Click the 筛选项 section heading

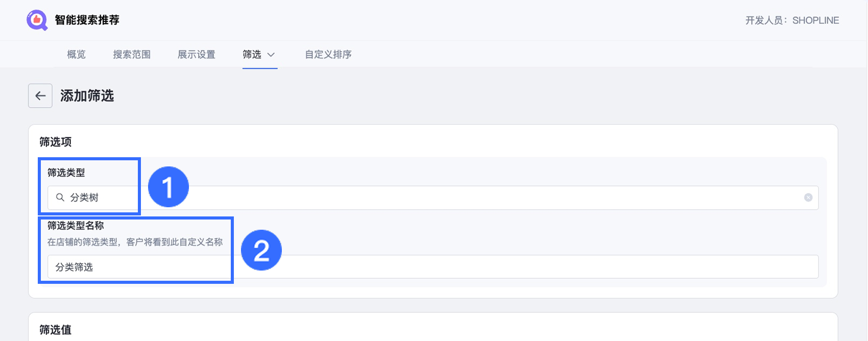(56, 142)
